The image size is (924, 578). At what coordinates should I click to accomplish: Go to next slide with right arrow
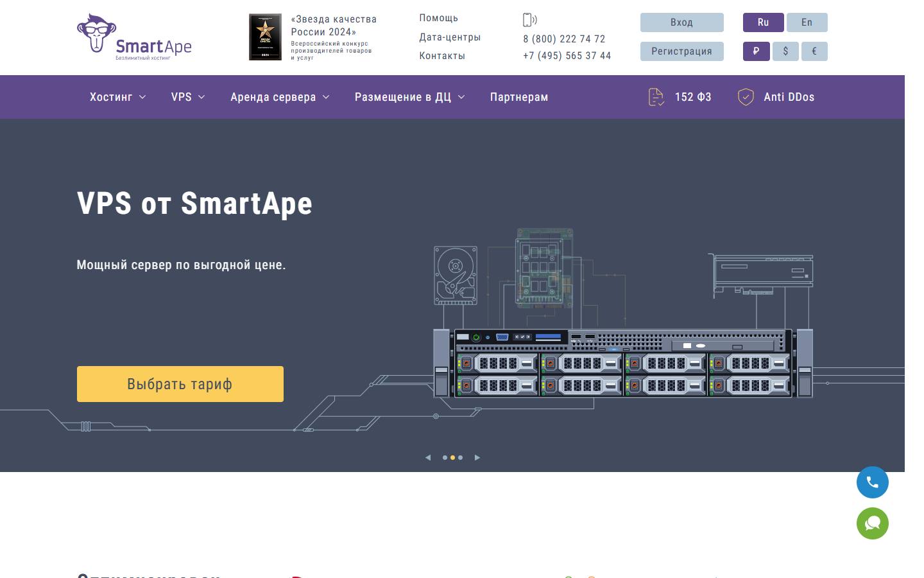point(477,458)
